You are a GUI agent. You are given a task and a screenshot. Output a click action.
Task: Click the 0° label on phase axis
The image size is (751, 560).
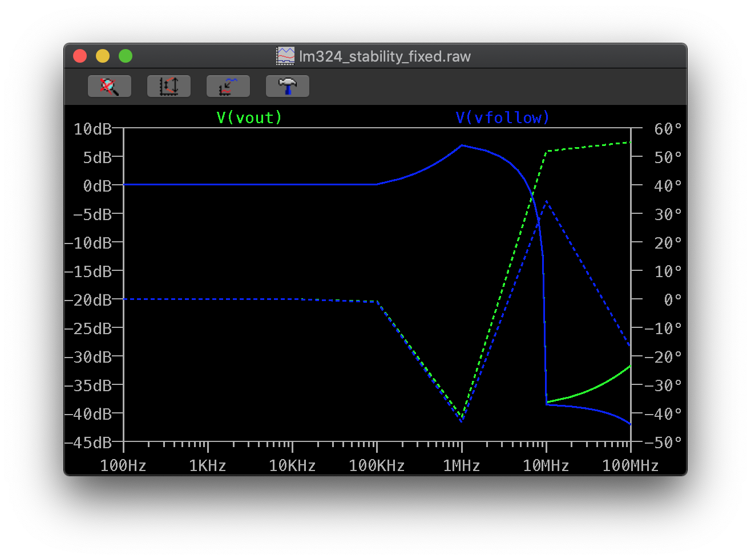pyautogui.click(x=673, y=300)
